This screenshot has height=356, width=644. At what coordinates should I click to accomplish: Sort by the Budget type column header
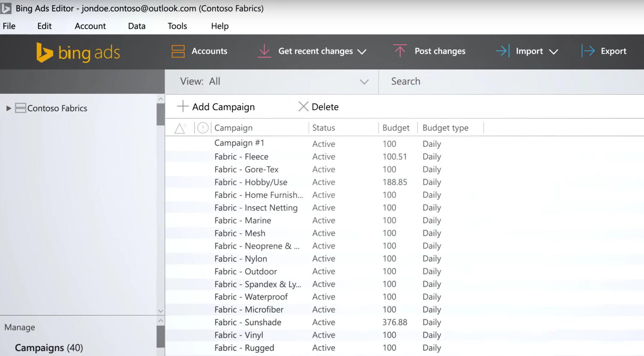(x=445, y=128)
